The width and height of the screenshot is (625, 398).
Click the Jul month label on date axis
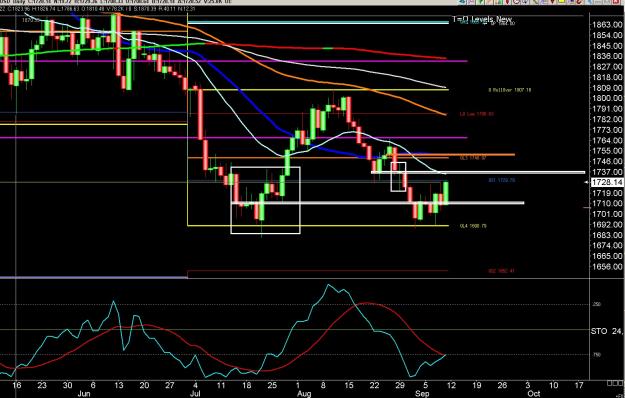(195, 394)
